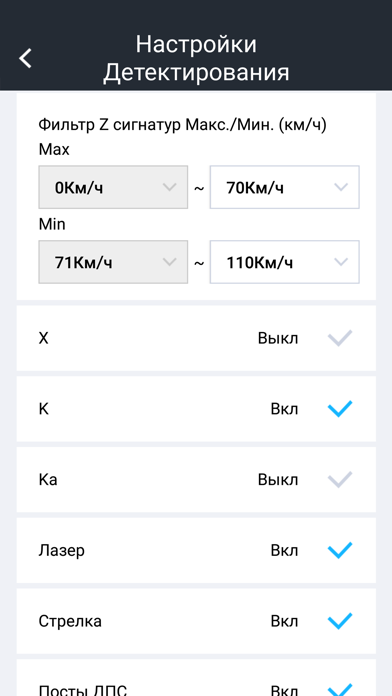392x696 pixels.
Task: Disable the K band checkmark
Action: tap(340, 409)
